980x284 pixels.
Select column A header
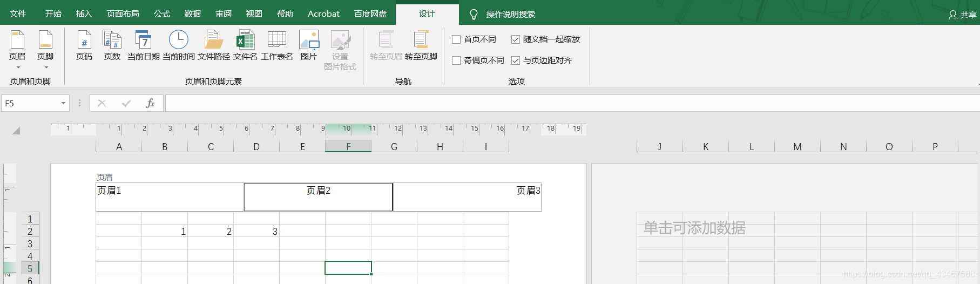pyautogui.click(x=119, y=146)
